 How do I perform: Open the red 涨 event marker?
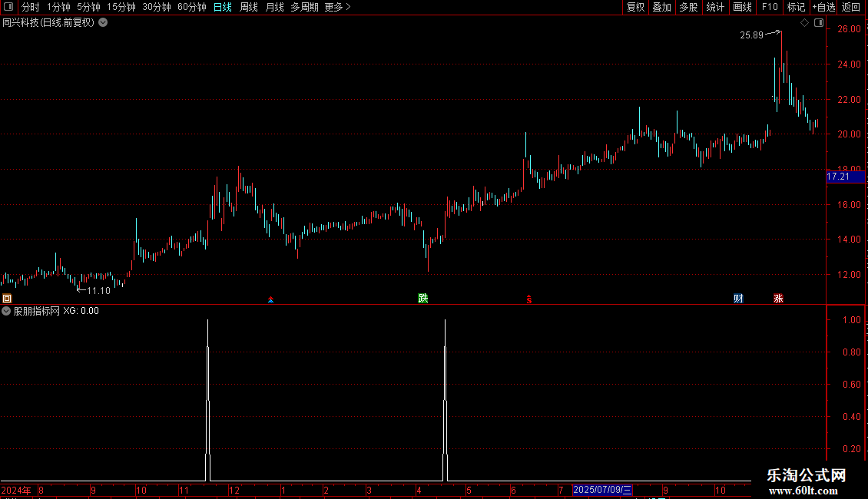[x=778, y=298]
